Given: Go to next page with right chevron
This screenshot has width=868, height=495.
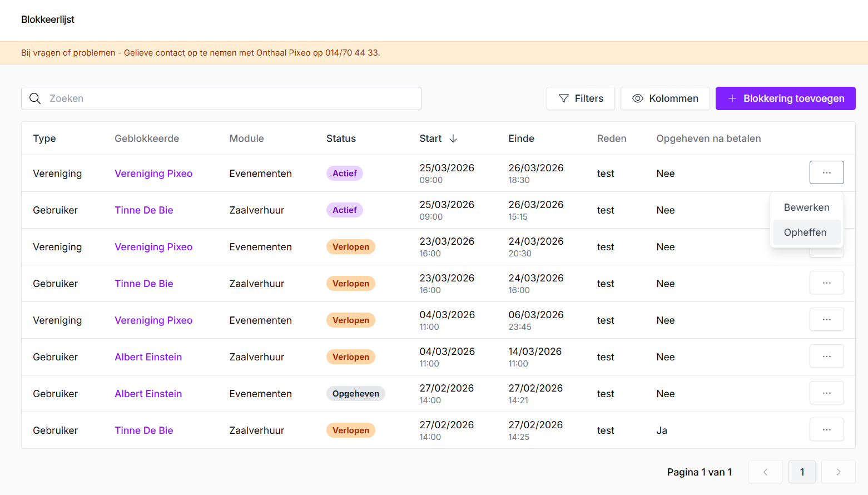Looking at the screenshot, I should [x=838, y=472].
